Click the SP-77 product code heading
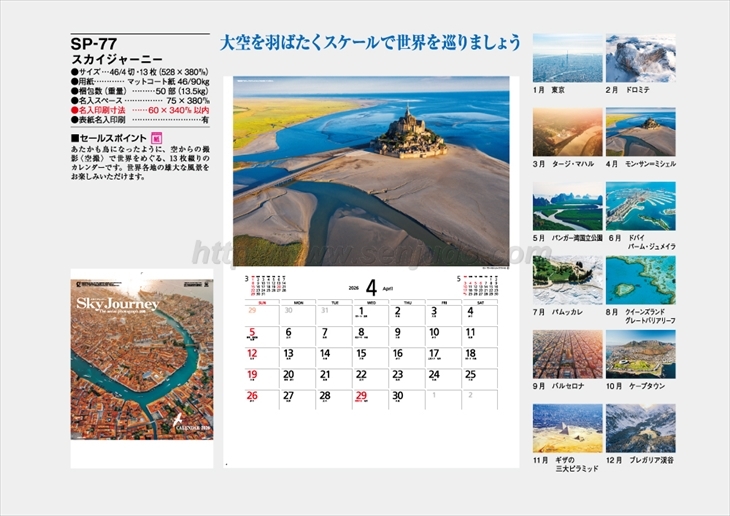 [94, 45]
